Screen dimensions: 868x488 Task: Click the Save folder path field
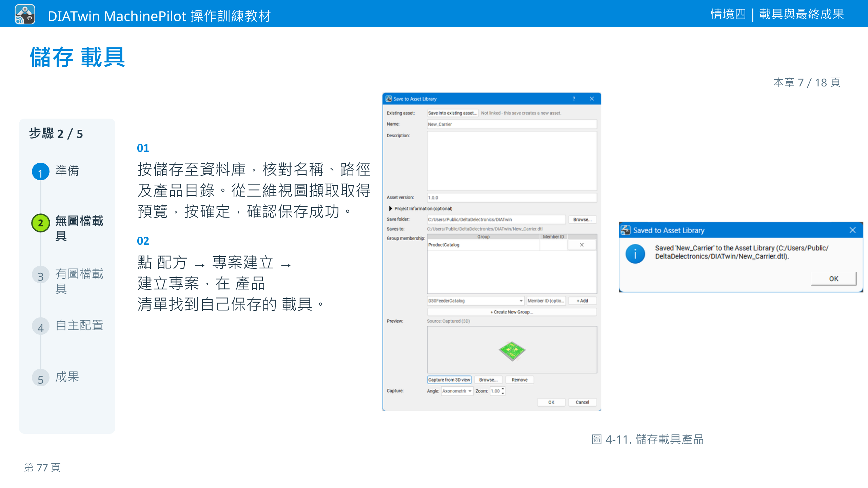[496, 219]
